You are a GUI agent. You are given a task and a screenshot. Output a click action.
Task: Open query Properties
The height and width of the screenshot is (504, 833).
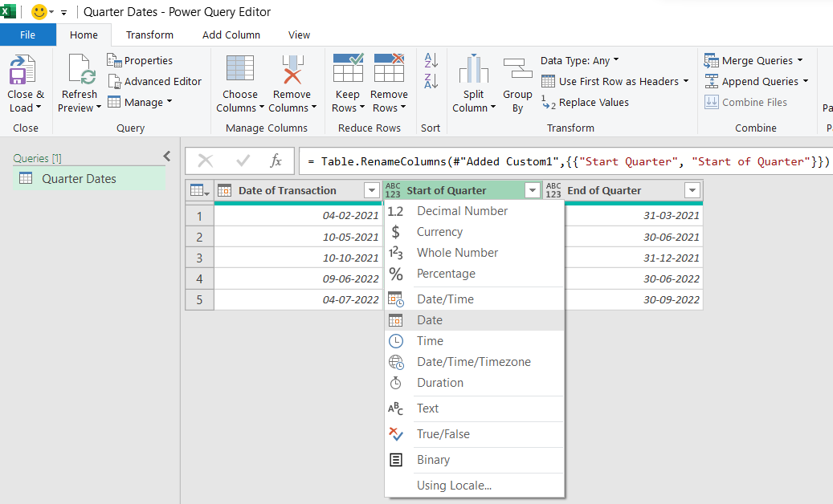(140, 60)
